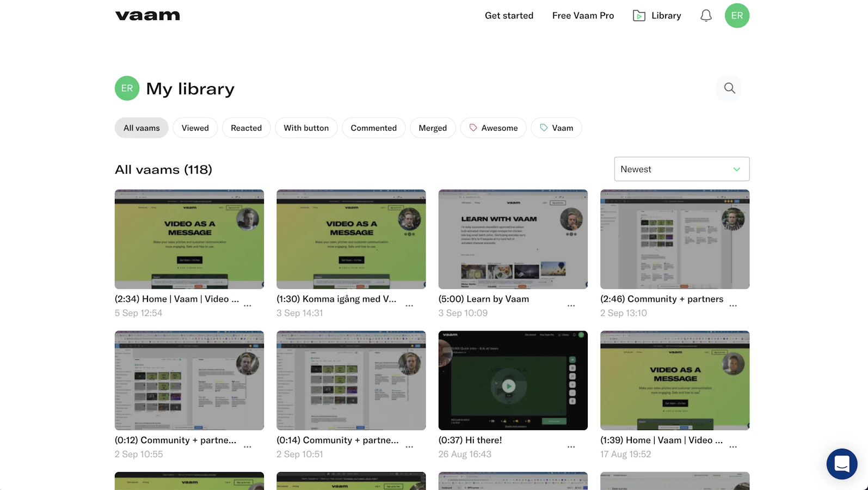
Task: Filter by Merged vaams
Action: click(x=433, y=128)
